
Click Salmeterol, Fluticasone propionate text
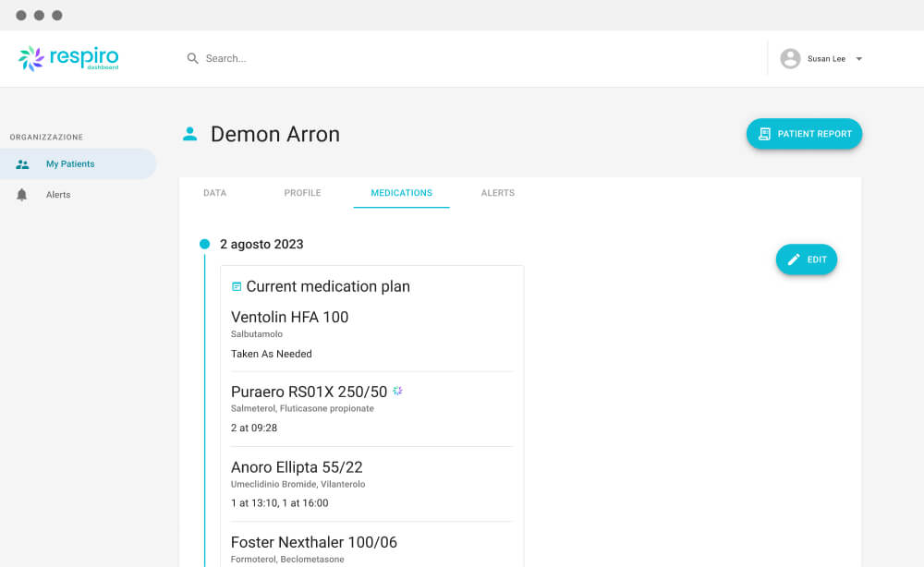[x=302, y=408]
